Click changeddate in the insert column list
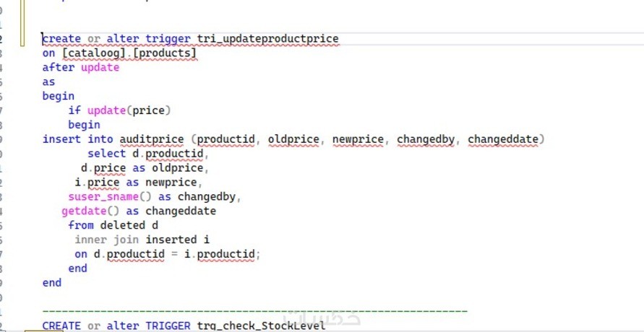 [503, 139]
